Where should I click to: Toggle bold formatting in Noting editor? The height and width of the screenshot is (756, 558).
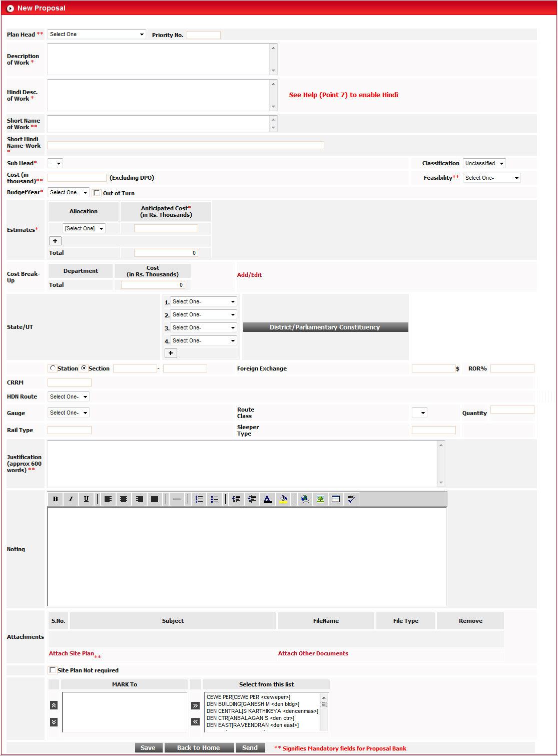[55, 499]
